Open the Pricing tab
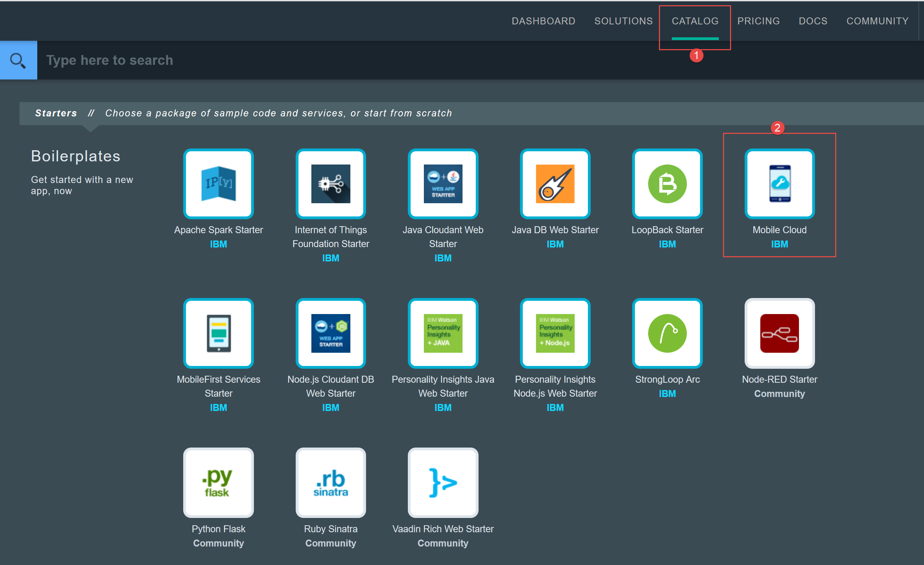This screenshot has width=924, height=565. click(x=758, y=21)
